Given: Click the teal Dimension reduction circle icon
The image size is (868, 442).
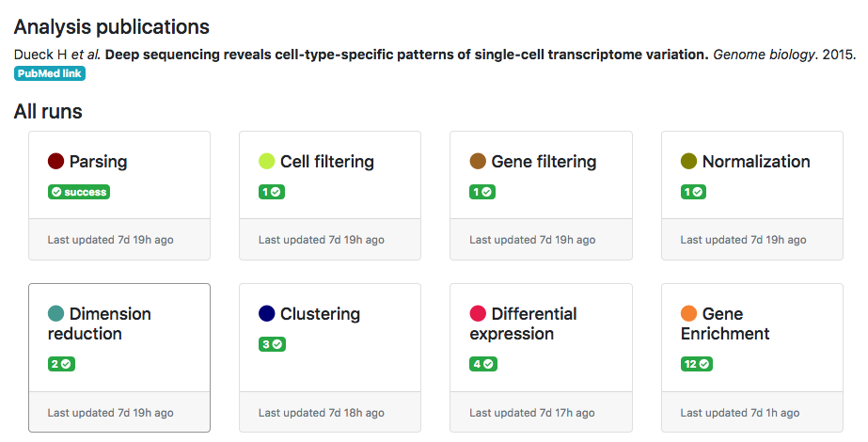Looking at the screenshot, I should 55,314.
